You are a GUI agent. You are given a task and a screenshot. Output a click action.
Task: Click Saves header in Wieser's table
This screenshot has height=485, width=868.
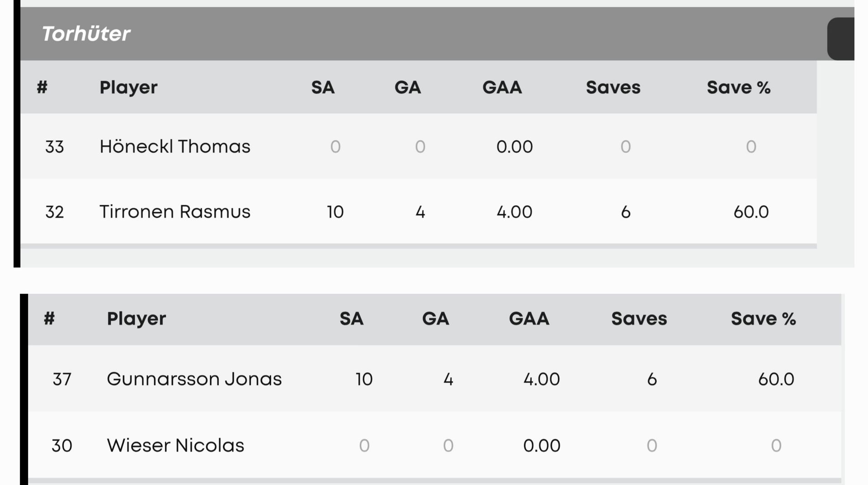click(x=639, y=319)
